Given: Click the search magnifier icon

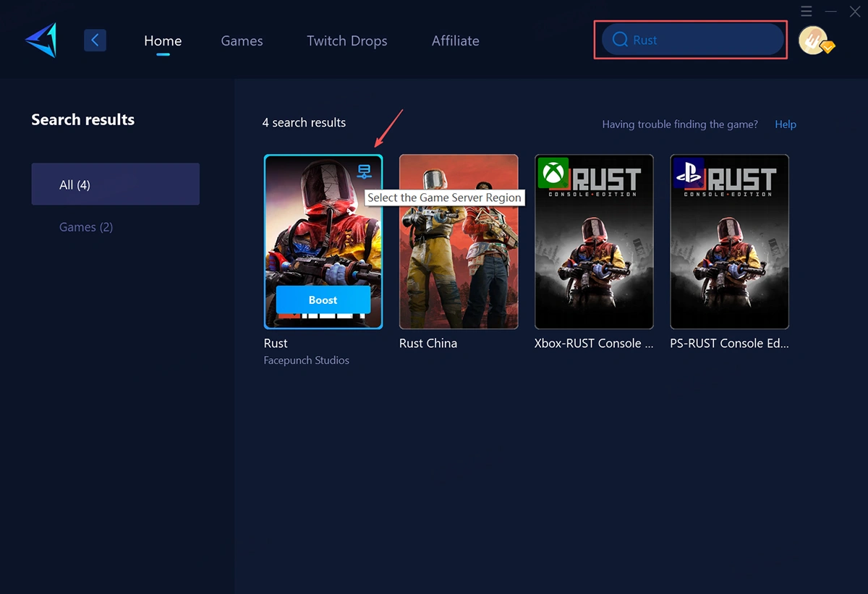Looking at the screenshot, I should (x=620, y=40).
